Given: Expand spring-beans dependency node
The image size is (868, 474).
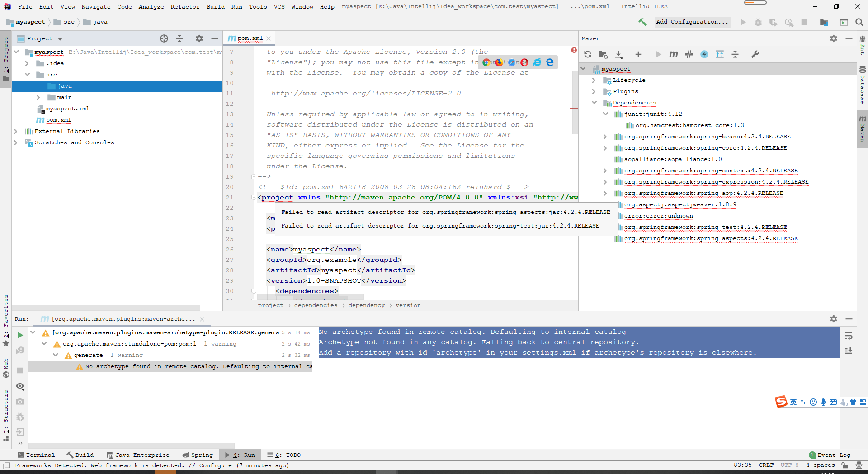Looking at the screenshot, I should pyautogui.click(x=605, y=137).
